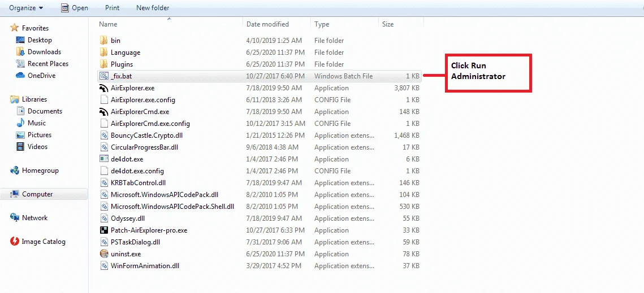Click the file name "_fix.bat"
Viewport: 644px width, 293px height.
122,76
